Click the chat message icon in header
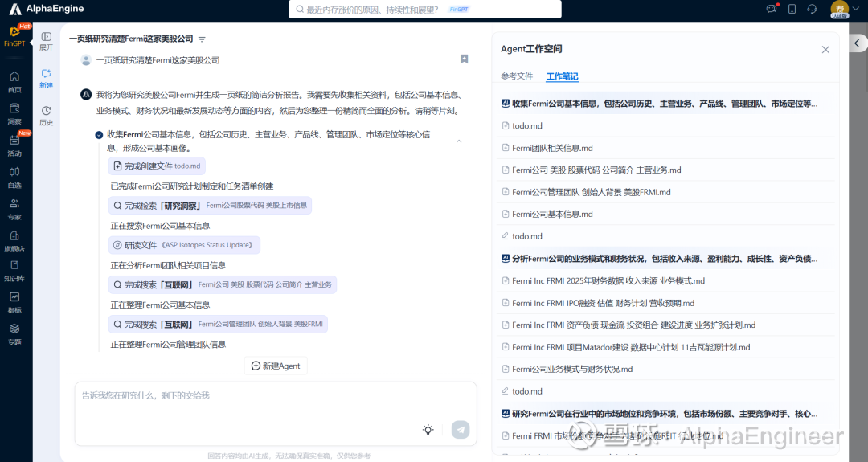Image resolution: width=868 pixels, height=462 pixels. (772, 9)
